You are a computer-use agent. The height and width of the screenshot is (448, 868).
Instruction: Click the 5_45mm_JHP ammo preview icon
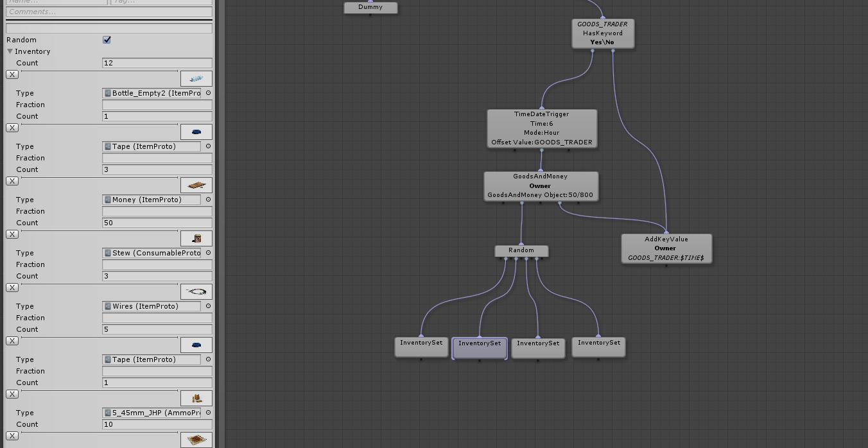196,398
